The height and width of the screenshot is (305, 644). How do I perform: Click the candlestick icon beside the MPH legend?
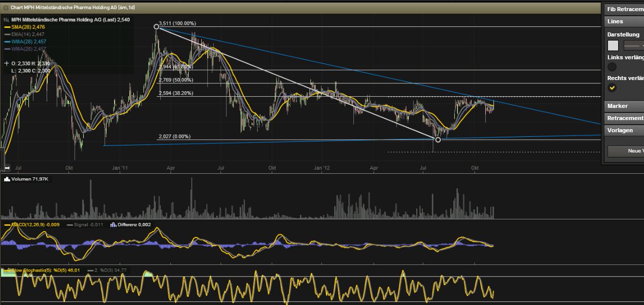click(7, 20)
